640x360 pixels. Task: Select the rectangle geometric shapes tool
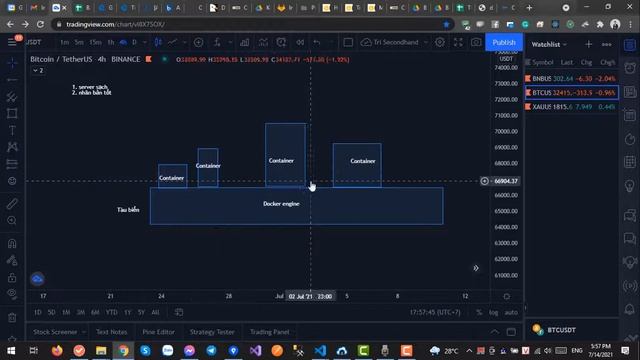pyautogui.click(x=12, y=113)
